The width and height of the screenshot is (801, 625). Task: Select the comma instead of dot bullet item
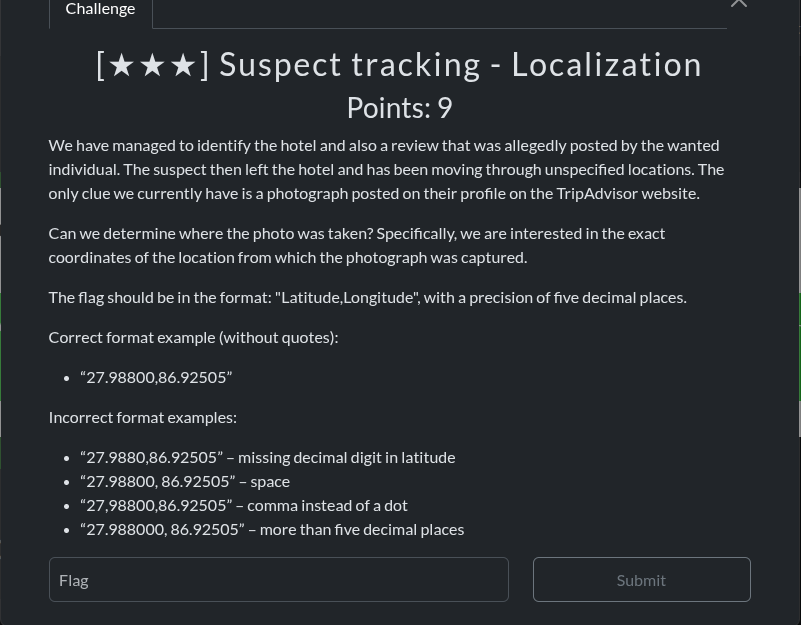pos(243,504)
